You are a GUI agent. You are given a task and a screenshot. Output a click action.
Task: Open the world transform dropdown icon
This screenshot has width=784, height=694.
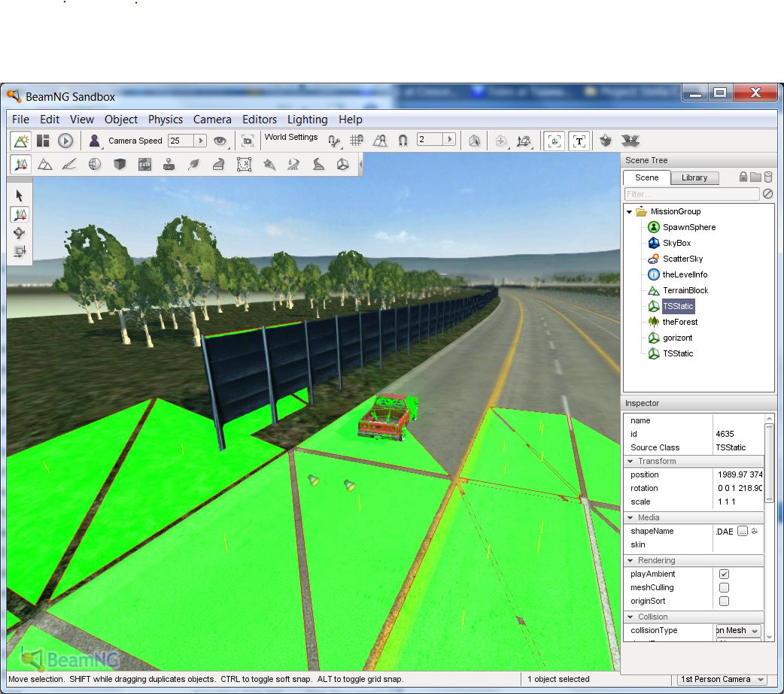(x=524, y=141)
